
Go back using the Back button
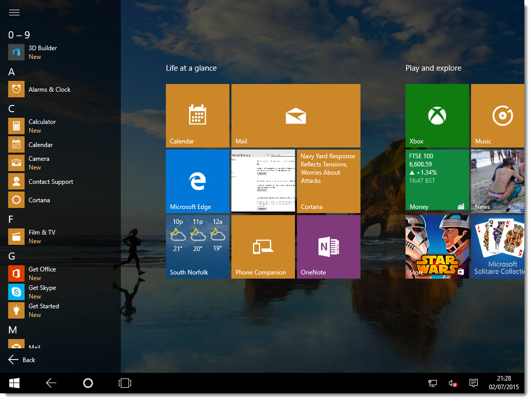click(x=22, y=360)
